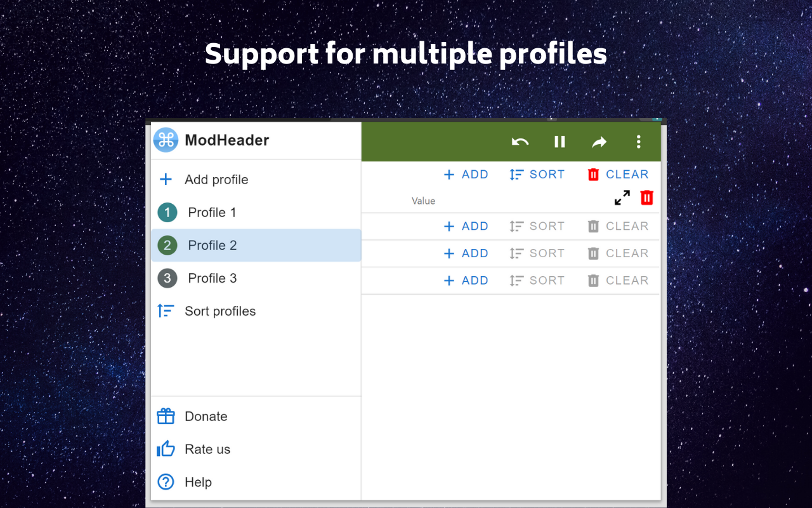Click the export share arrow icon
This screenshot has height=508, width=812.
[599, 142]
